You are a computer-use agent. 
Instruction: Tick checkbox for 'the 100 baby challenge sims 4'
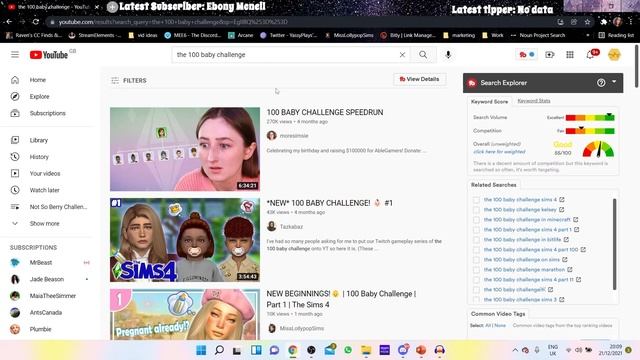coord(476,200)
